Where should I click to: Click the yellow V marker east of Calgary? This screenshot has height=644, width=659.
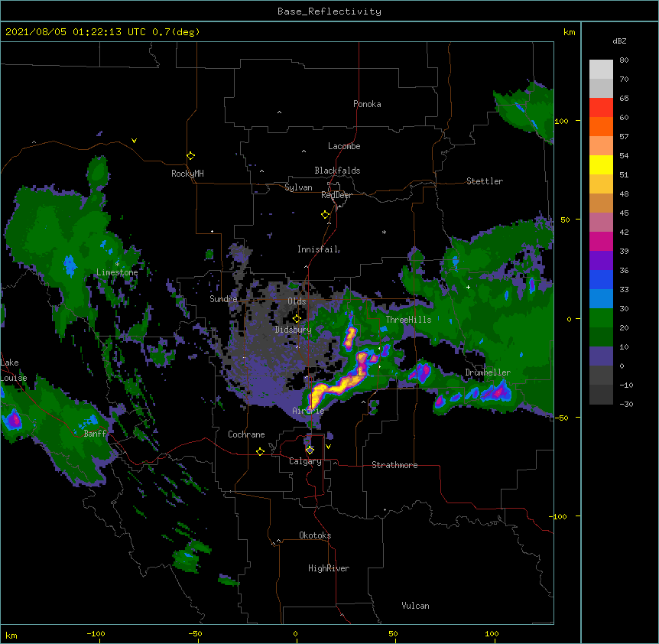pos(328,447)
